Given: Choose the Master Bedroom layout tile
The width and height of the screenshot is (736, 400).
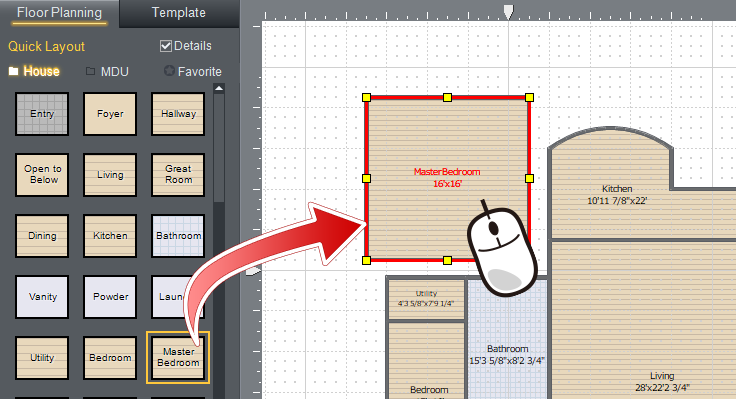Looking at the screenshot, I should (178, 358).
